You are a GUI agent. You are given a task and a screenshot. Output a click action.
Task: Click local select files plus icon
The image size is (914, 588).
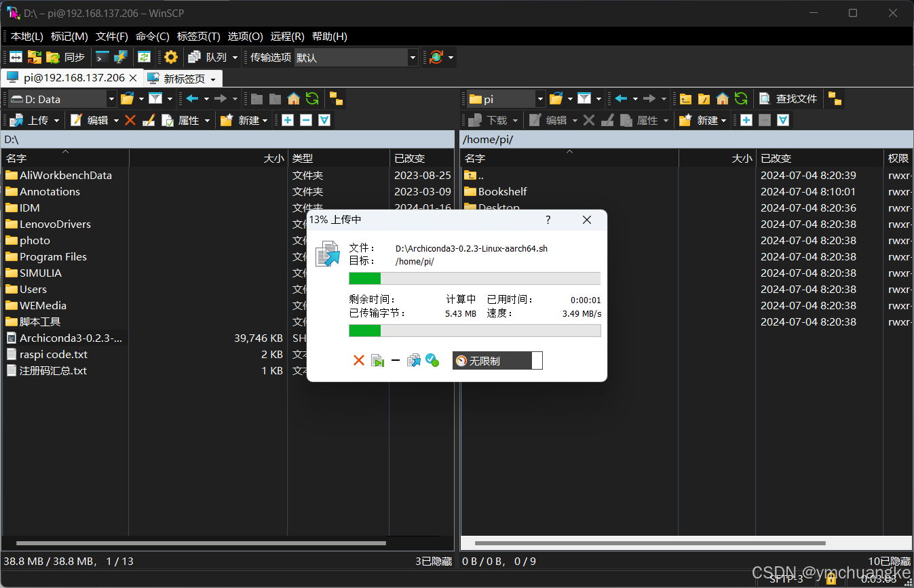288,120
